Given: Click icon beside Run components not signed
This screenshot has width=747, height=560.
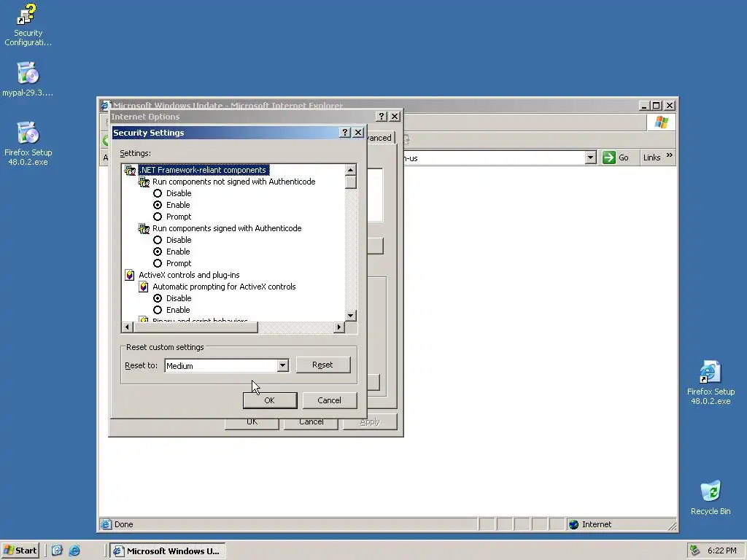Looking at the screenshot, I should [144, 182].
